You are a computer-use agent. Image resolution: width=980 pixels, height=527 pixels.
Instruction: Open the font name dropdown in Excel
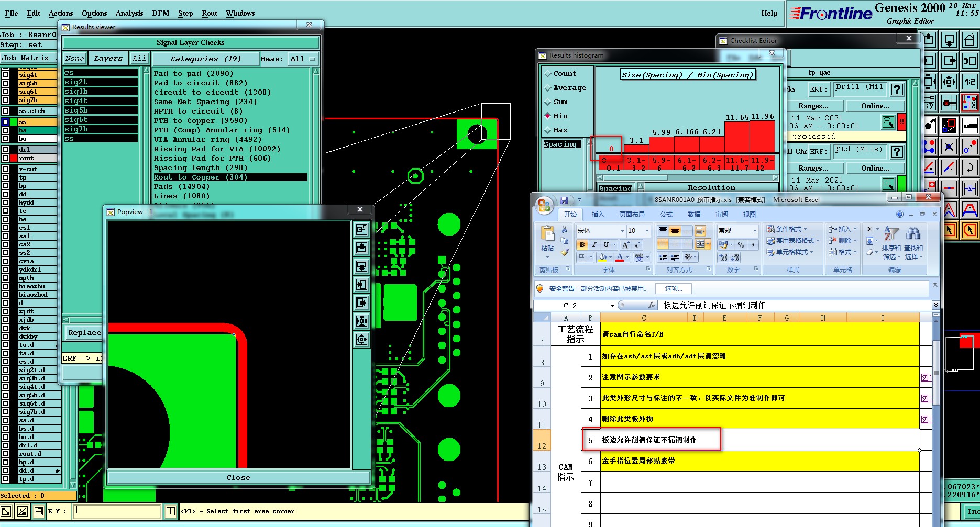coord(622,231)
